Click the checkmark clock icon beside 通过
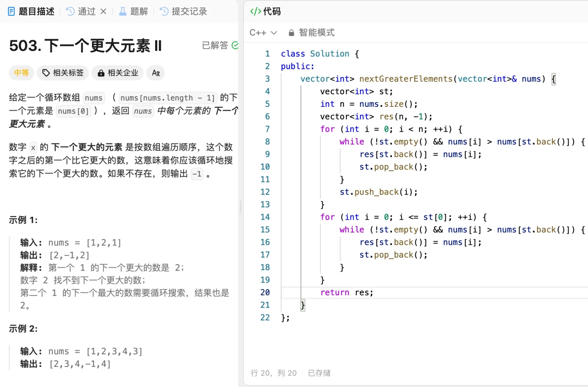This screenshot has height=387, width=588. pyautogui.click(x=70, y=11)
